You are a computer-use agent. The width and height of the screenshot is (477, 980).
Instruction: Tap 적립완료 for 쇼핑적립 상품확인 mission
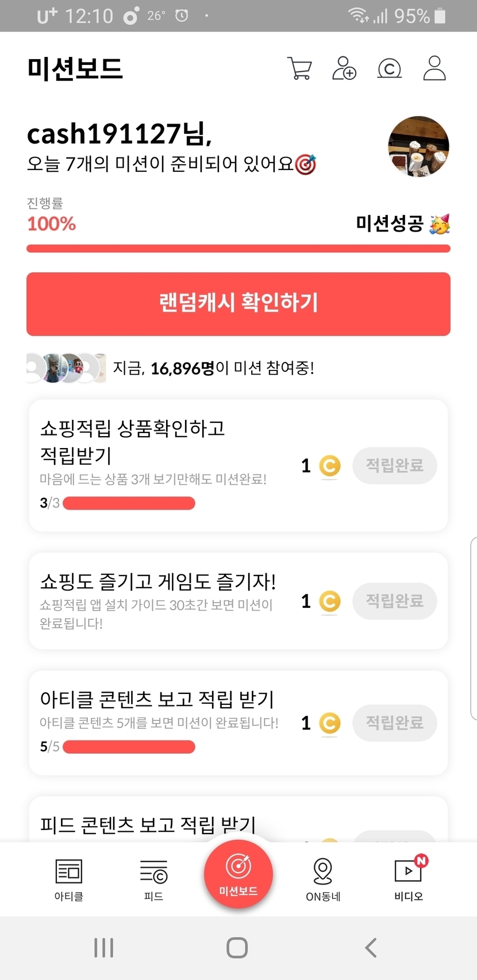click(395, 465)
